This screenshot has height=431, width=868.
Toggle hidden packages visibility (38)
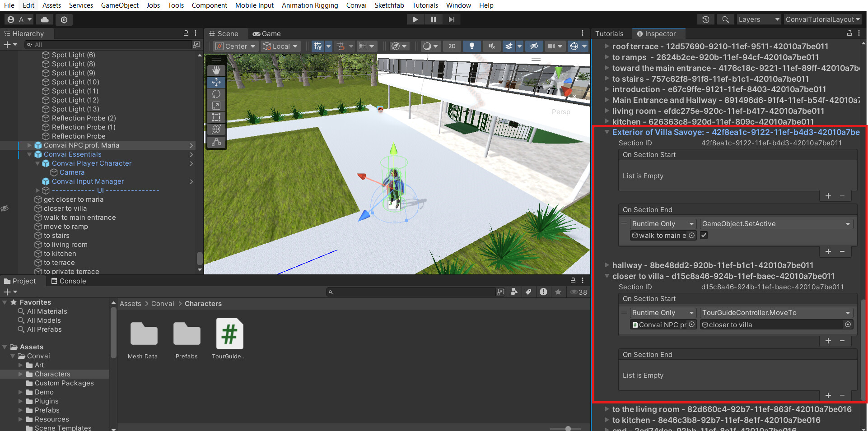pyautogui.click(x=579, y=292)
